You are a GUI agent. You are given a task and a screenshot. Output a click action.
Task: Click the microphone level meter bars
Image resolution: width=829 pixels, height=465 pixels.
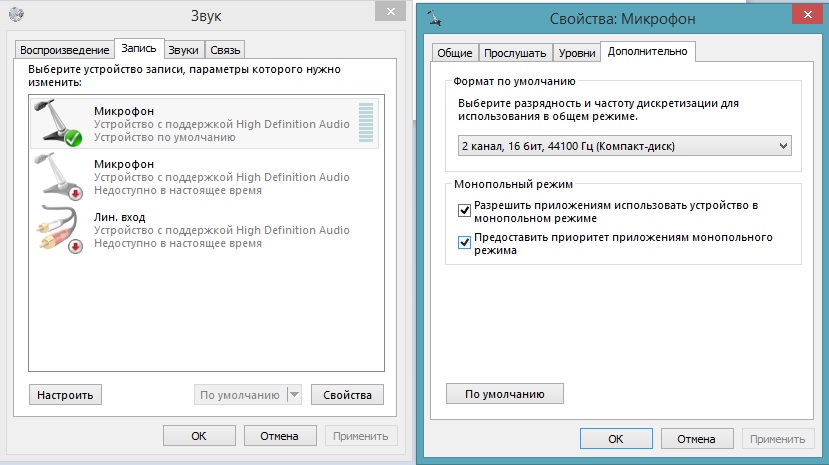tap(365, 124)
